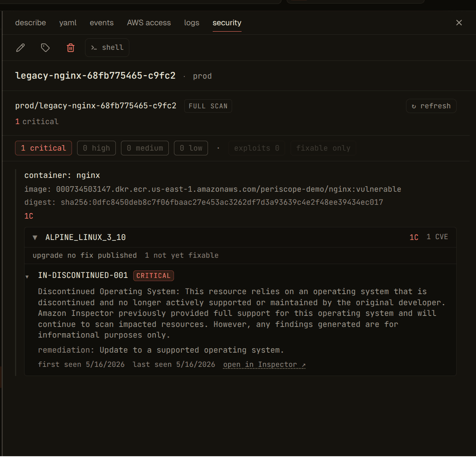
Task: Toggle the fixable only filter
Action: tap(323, 148)
